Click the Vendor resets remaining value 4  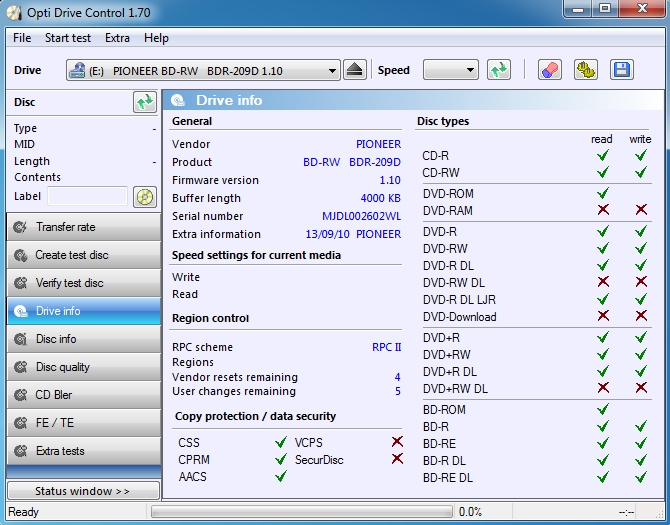397,377
